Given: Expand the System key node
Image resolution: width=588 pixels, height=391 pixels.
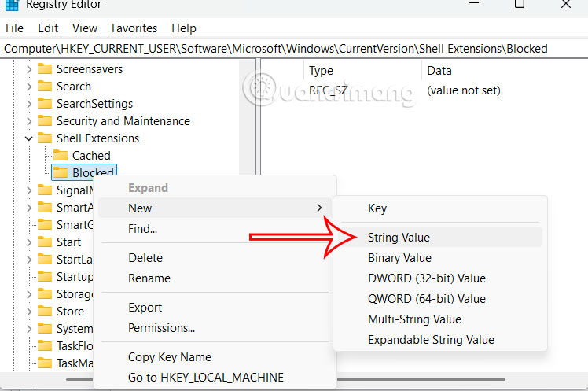Looking at the screenshot, I should coord(29,328).
